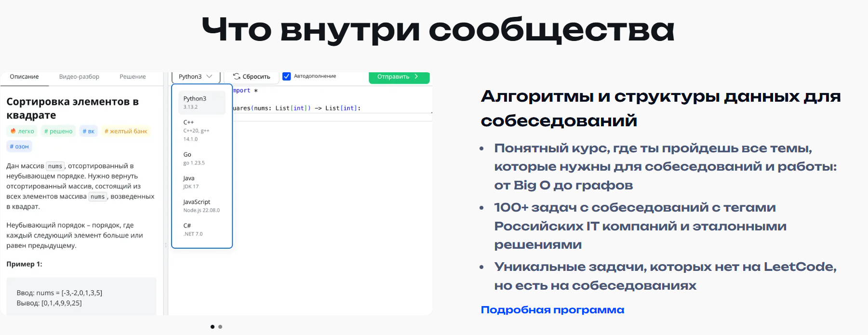Select the Python3 3.13.2 option in the list
The width and height of the screenshot is (868, 335).
(x=201, y=103)
